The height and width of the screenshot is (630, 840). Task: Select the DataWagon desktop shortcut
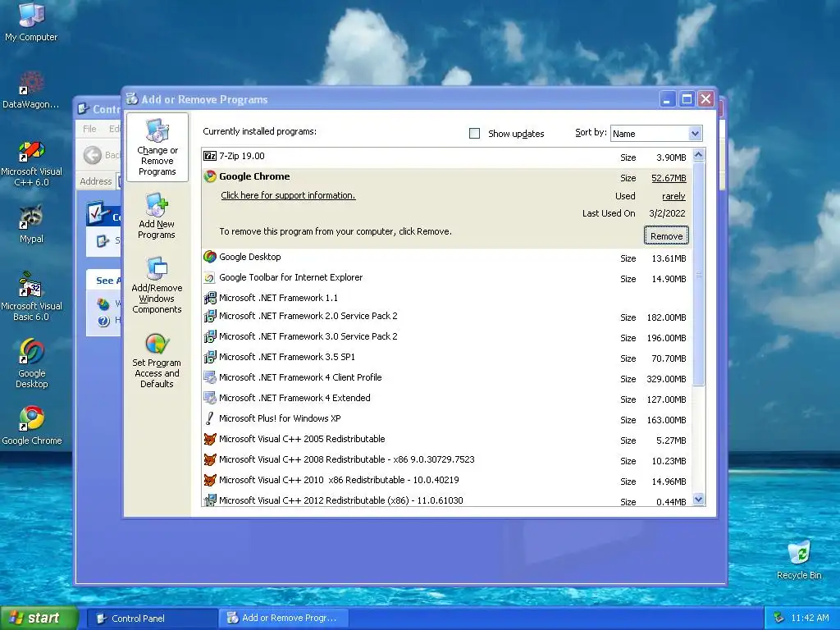[x=31, y=90]
